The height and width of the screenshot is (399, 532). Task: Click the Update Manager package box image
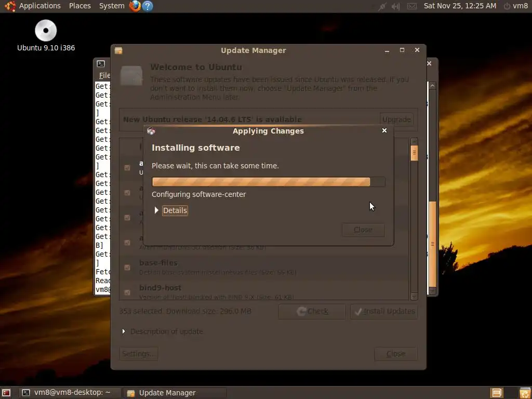[x=131, y=76]
